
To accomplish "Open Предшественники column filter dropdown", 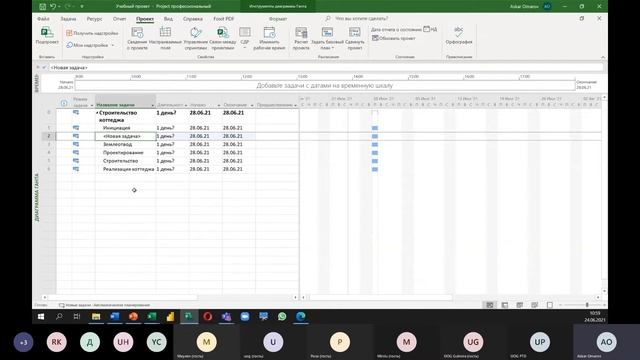I will pyautogui.click(x=296, y=105).
